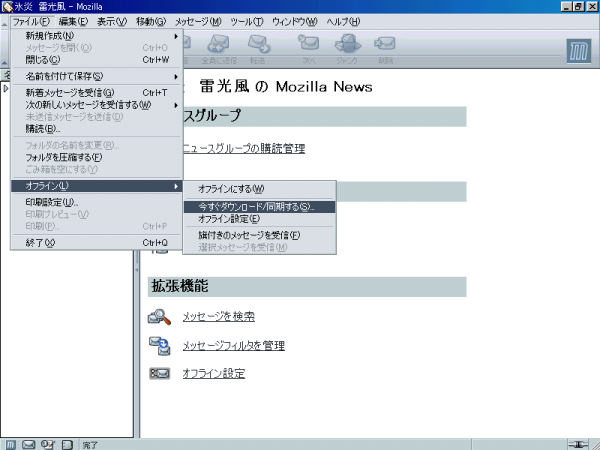Click the splitter grippy between folder and message panes
The image size is (600, 450).
click(137, 270)
